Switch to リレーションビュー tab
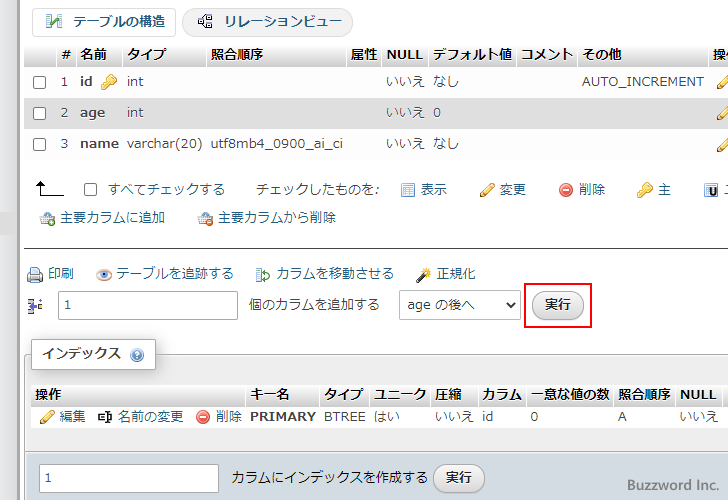728x500 pixels. point(267,22)
